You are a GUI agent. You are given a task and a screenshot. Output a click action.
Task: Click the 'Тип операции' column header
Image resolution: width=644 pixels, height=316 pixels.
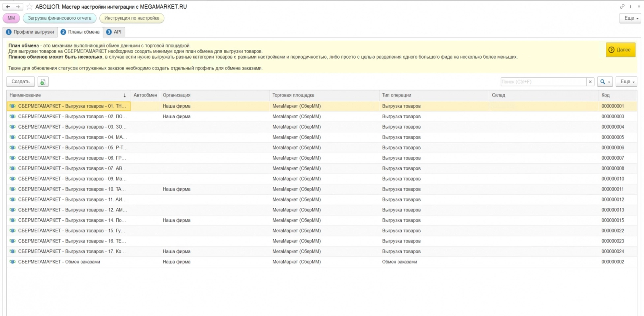point(434,95)
